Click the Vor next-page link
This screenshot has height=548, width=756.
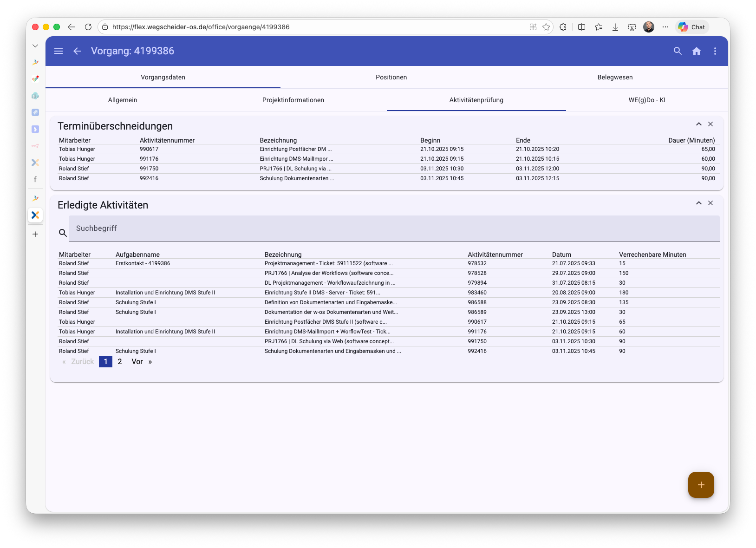pos(137,361)
